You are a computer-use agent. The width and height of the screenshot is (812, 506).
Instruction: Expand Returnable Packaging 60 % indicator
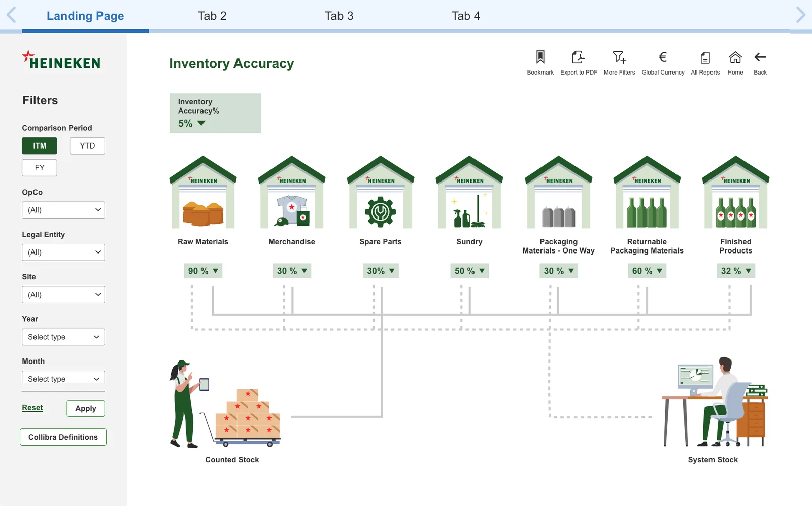click(x=647, y=271)
